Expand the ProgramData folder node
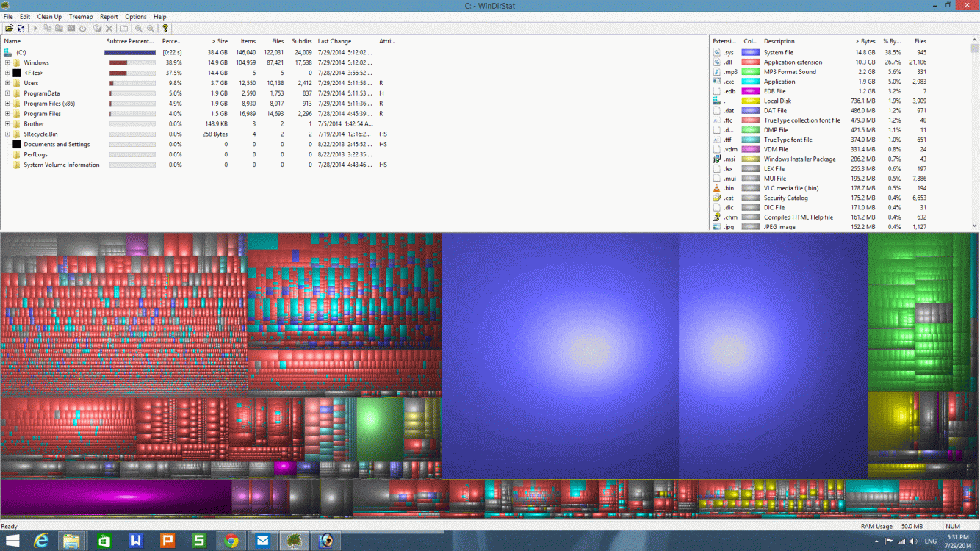 (x=7, y=93)
